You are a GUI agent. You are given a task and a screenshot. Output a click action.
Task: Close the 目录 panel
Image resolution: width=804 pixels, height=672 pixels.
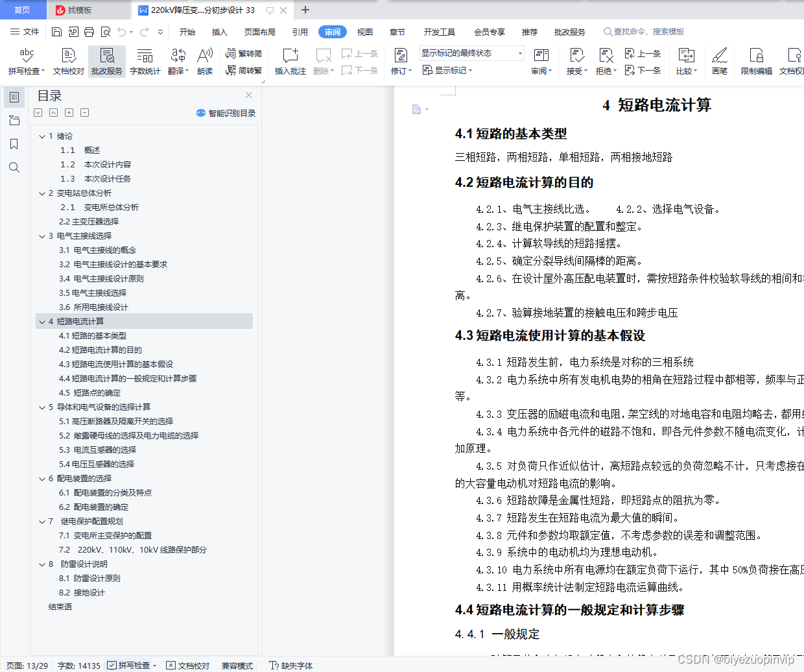(248, 95)
